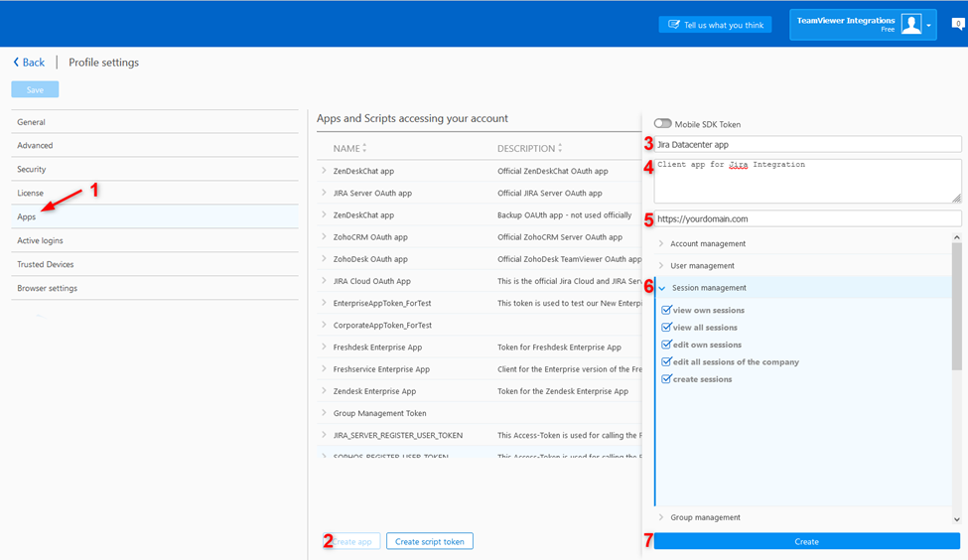Image resolution: width=968 pixels, height=560 pixels.
Task: Collapse the Session management section
Action: (662, 288)
